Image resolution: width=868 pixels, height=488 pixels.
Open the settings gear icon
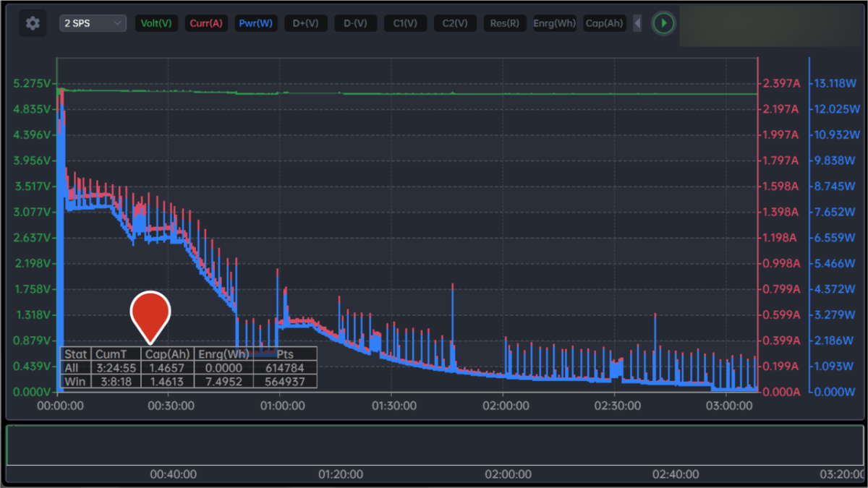click(x=33, y=23)
